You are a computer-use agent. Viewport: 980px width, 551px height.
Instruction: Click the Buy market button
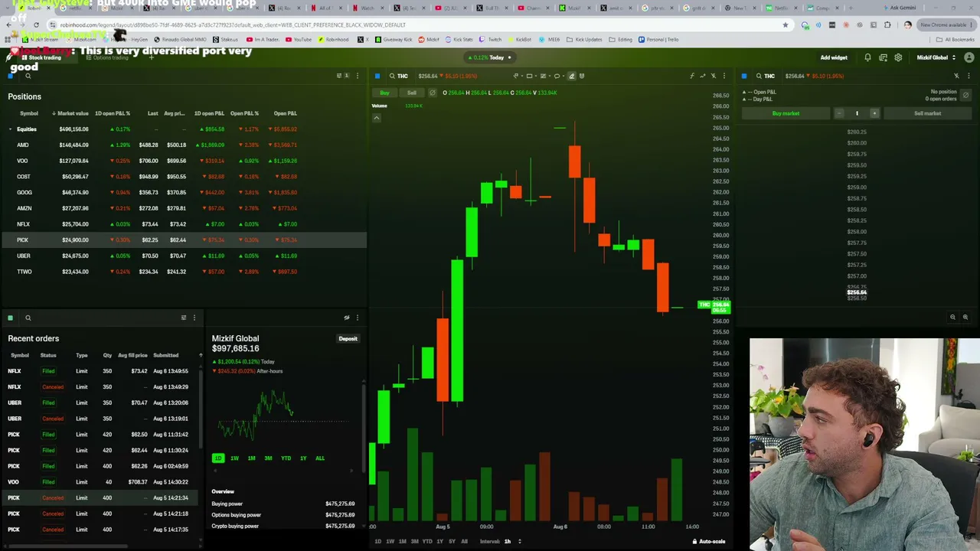(x=786, y=113)
